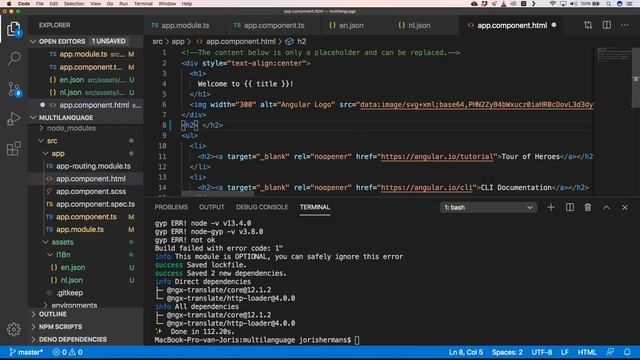Open the Extensions view
This screenshot has width=640, height=360.
point(14,149)
